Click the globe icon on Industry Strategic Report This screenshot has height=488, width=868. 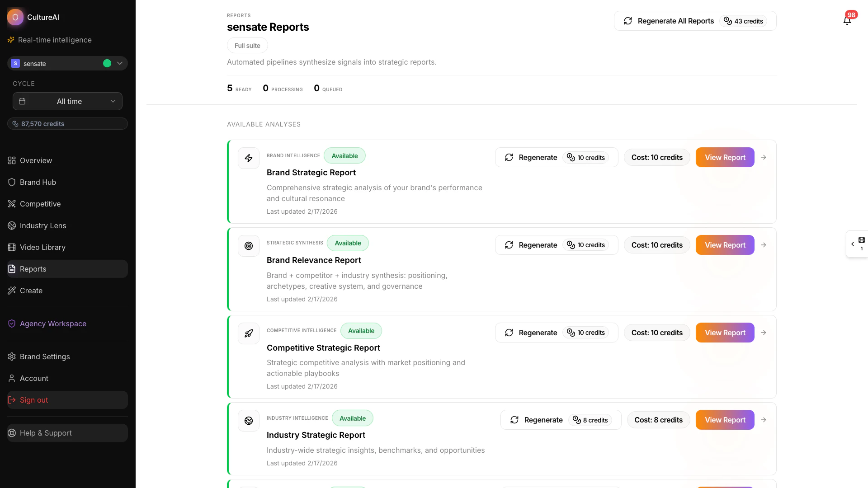(x=248, y=421)
